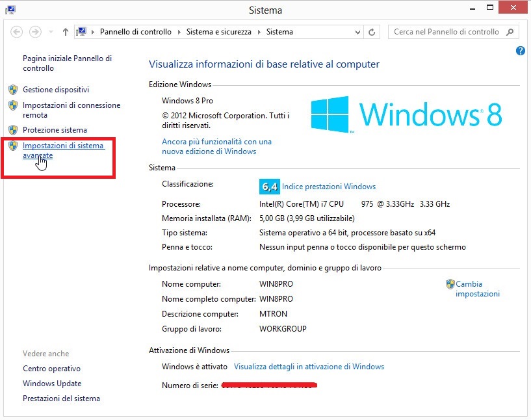The image size is (531, 420).
Task: Open the address bar history dropdown
Action: [x=357, y=32]
